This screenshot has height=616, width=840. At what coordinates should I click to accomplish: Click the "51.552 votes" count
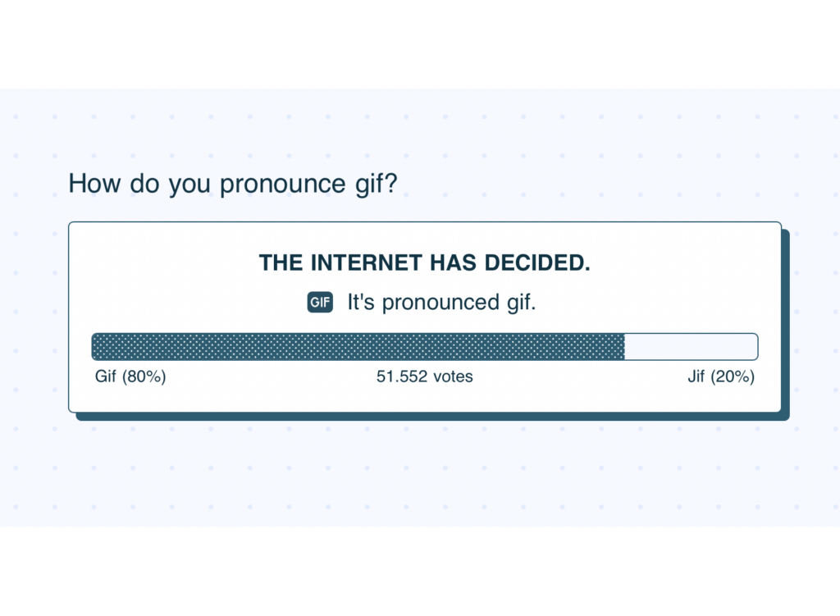(424, 376)
